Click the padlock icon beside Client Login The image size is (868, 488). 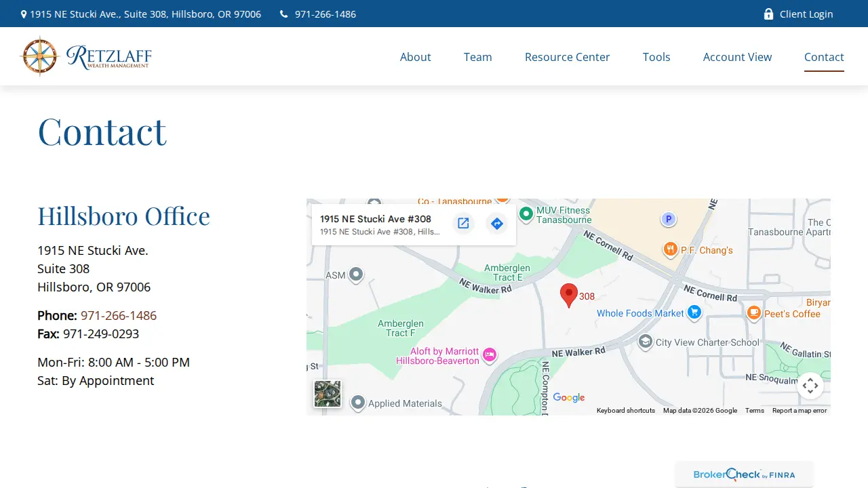768,14
